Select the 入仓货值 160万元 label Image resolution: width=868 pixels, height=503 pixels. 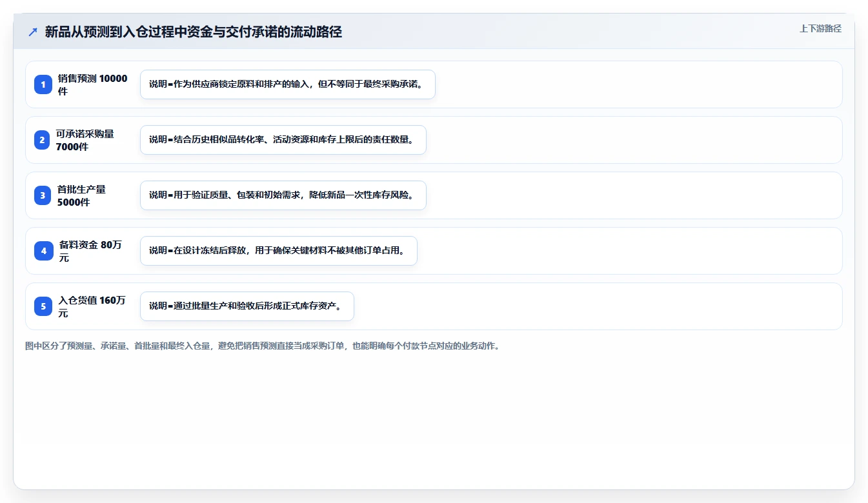click(92, 306)
